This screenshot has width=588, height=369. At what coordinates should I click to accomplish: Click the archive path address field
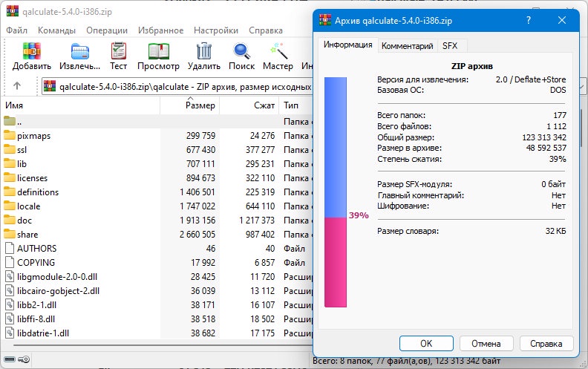point(177,87)
